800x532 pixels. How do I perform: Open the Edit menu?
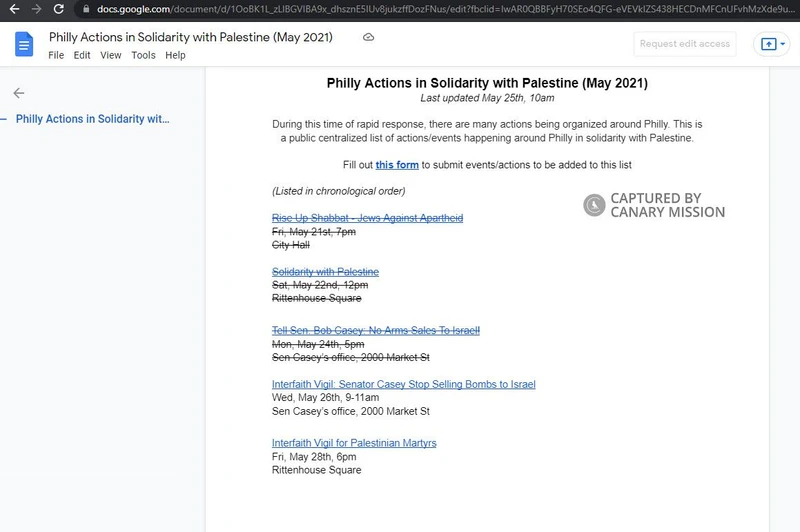82,55
